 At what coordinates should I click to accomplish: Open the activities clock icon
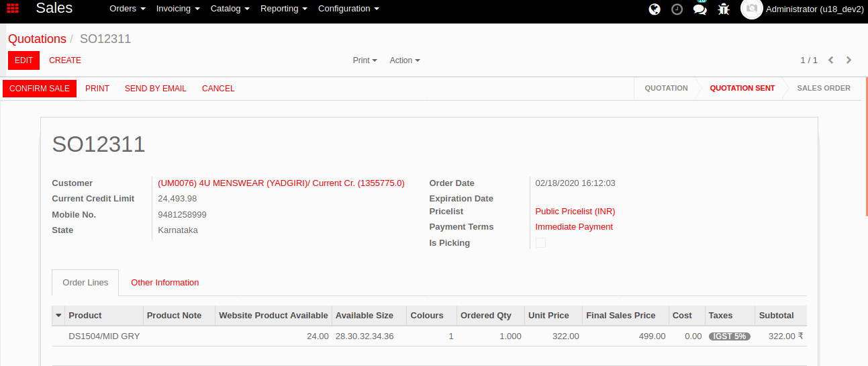tap(677, 9)
